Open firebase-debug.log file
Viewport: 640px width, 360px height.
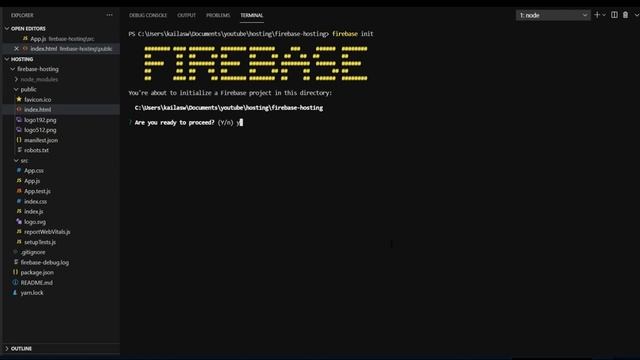pyautogui.click(x=45, y=262)
